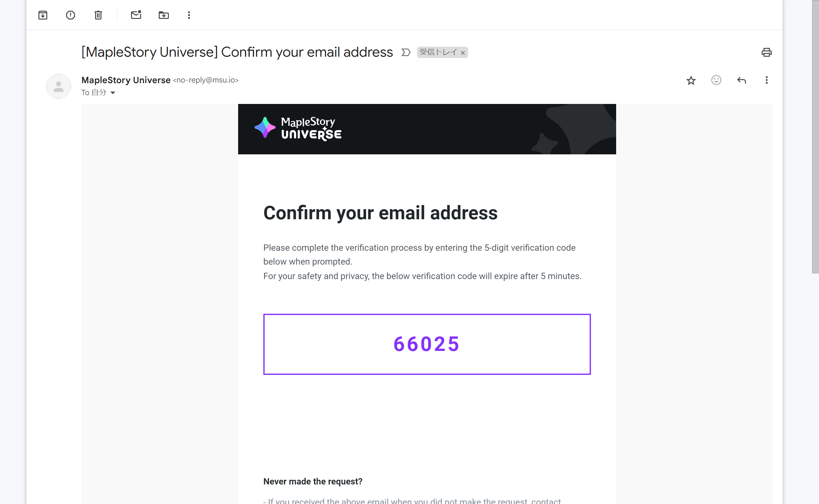
Task: Click the reply icon on email
Action: click(741, 80)
